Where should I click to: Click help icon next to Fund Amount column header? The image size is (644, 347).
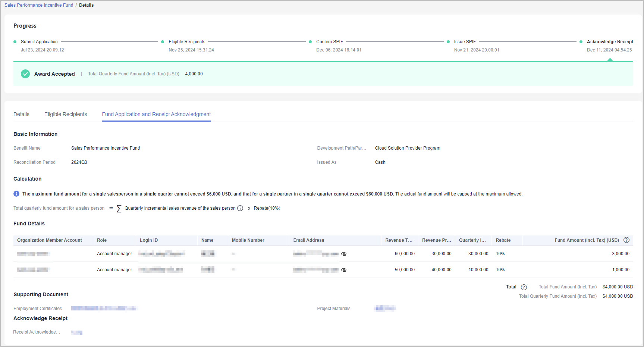pyautogui.click(x=626, y=240)
